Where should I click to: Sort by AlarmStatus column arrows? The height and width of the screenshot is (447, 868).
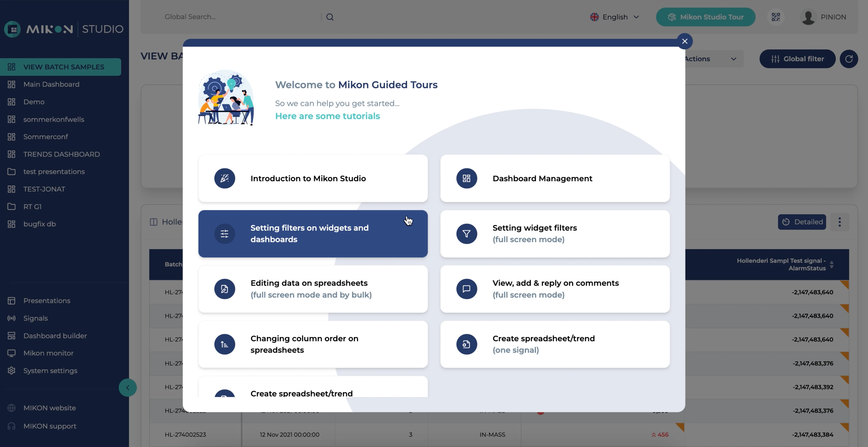[831, 265]
